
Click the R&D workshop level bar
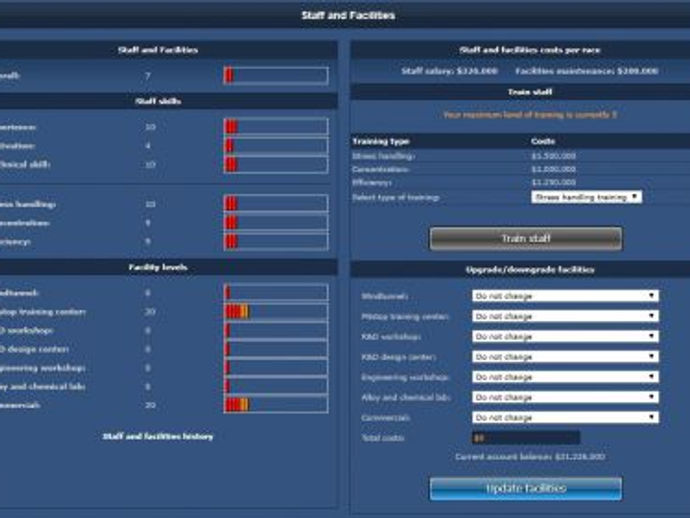276,331
